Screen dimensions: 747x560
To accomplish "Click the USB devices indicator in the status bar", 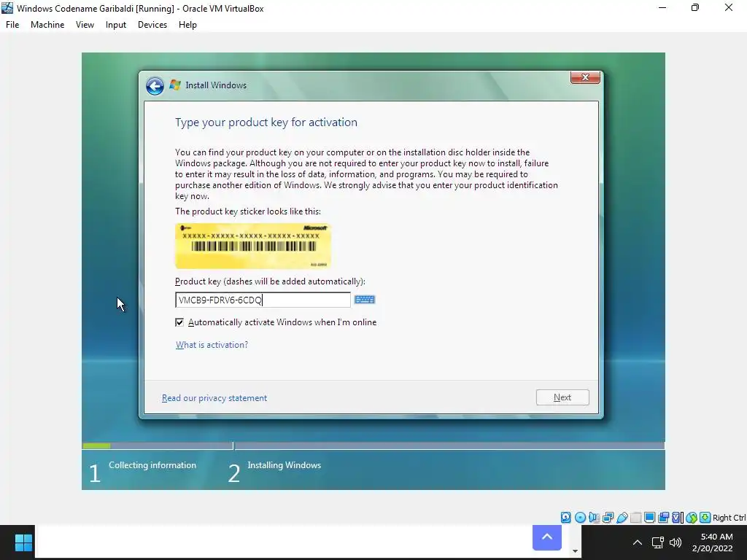I will pos(622,517).
